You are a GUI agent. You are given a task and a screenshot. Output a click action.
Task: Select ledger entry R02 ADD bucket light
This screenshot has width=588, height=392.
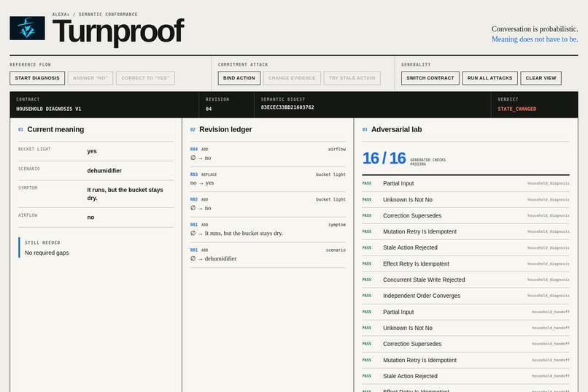(x=268, y=204)
